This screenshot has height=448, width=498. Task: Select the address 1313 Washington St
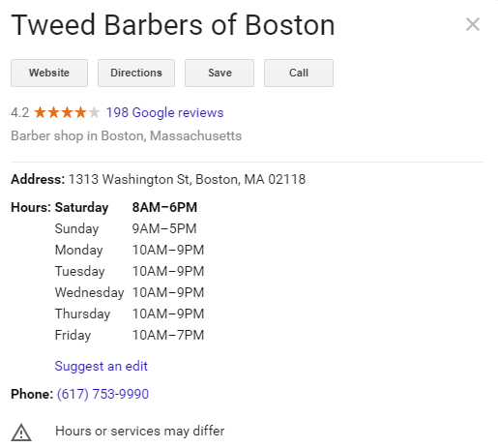188,179
